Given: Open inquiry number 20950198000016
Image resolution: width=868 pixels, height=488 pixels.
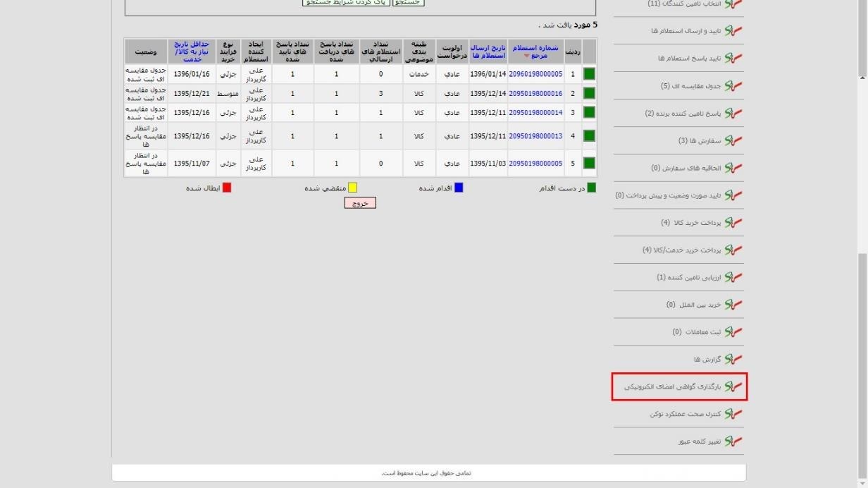Looking at the screenshot, I should (x=535, y=93).
